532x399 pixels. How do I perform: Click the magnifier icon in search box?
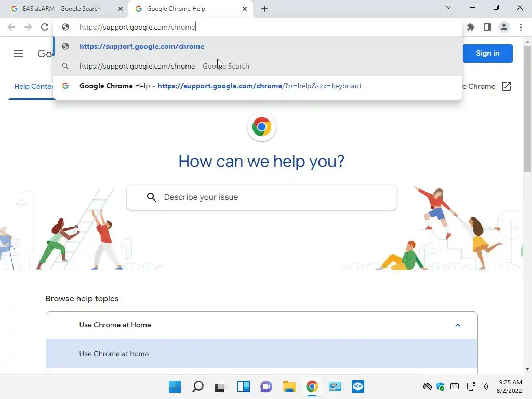(151, 197)
